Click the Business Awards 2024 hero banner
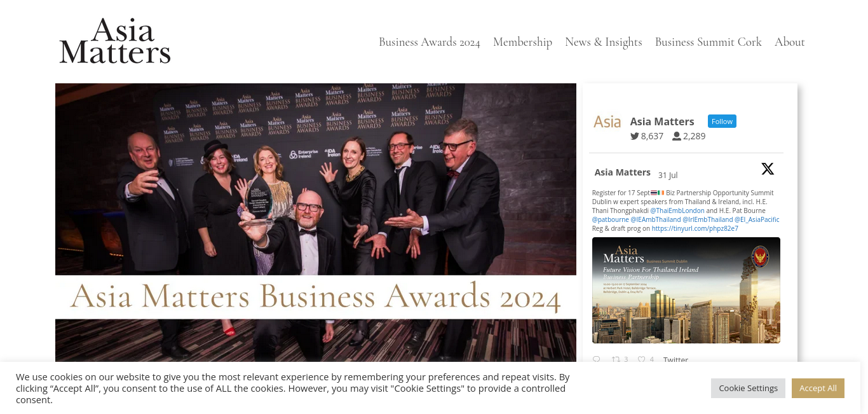 tap(316, 223)
